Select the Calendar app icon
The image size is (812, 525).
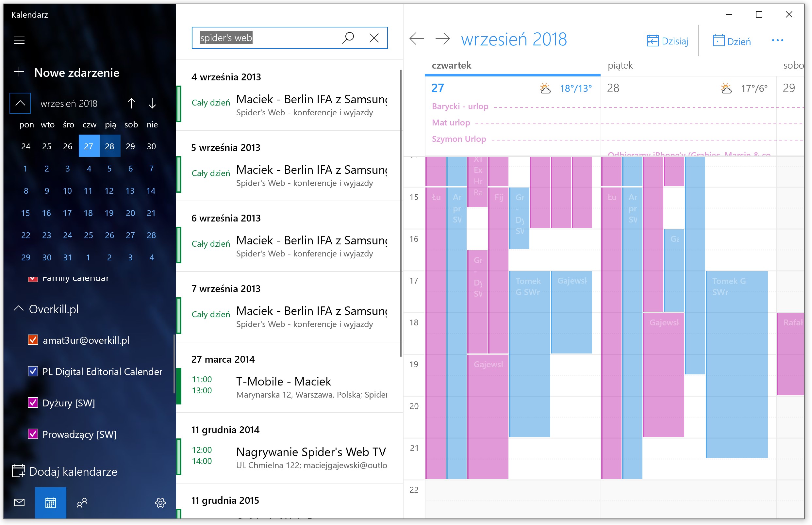pyautogui.click(x=50, y=502)
